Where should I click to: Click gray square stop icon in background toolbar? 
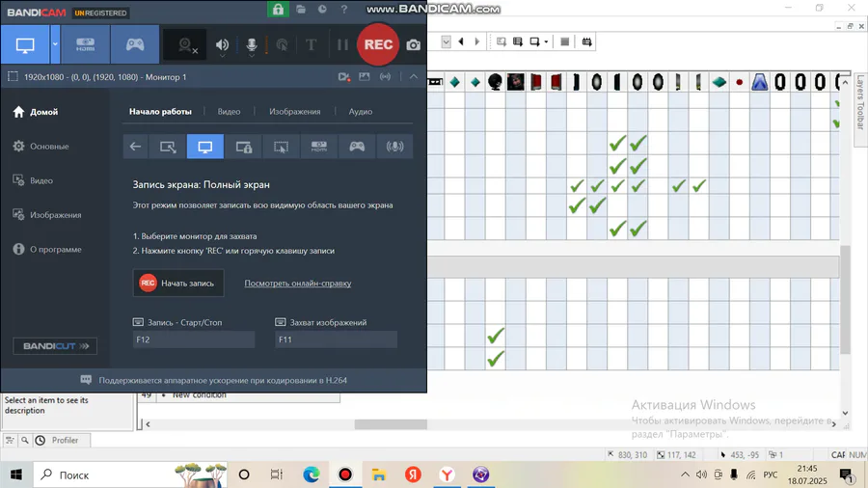tap(564, 41)
